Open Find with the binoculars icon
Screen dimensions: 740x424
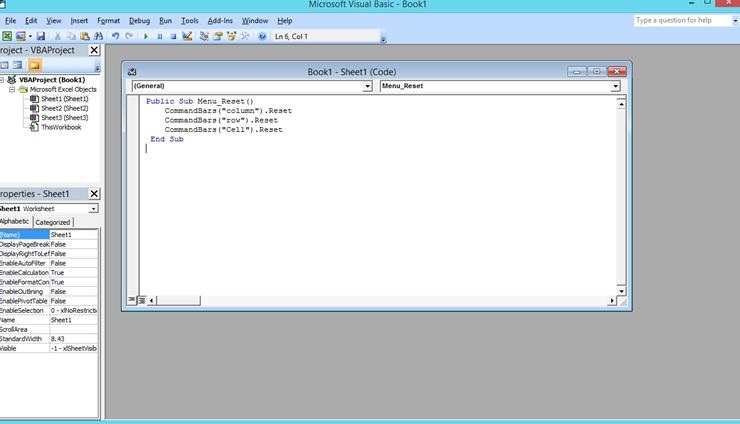98,36
